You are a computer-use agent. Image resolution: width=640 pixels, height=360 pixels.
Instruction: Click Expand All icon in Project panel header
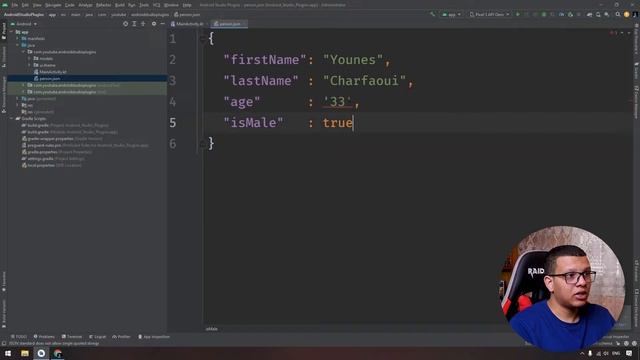(x=134, y=24)
